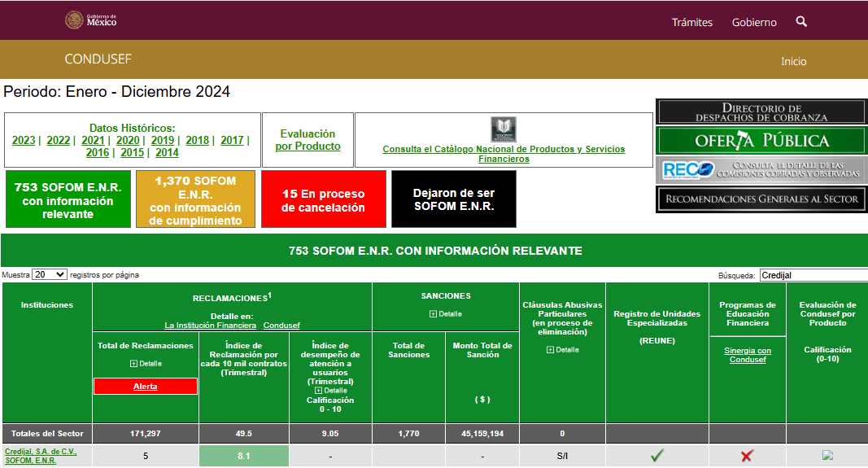Open Directorio de Despachos de Cobranza banner
Viewport: 868px width, 468px height.
[761, 112]
